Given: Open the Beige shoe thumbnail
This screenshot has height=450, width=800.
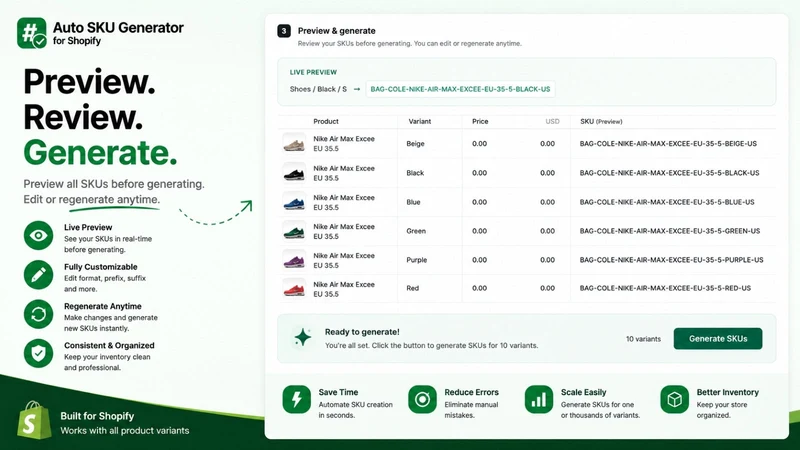Looking at the screenshot, I should [x=294, y=143].
